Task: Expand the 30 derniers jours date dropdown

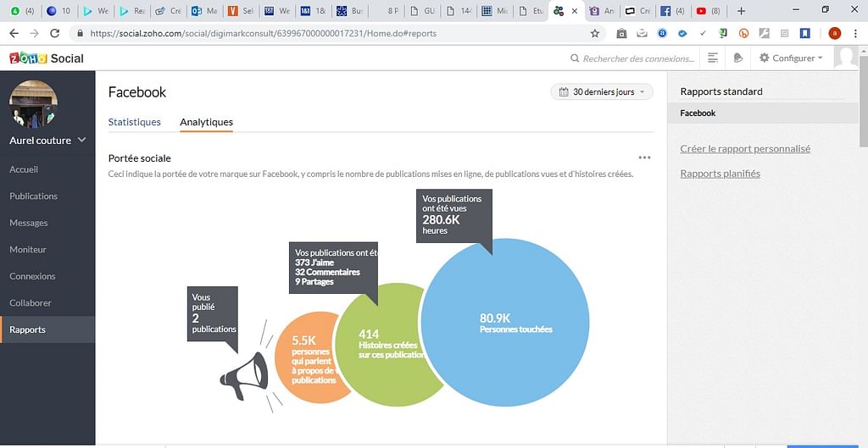Action: 602,91
